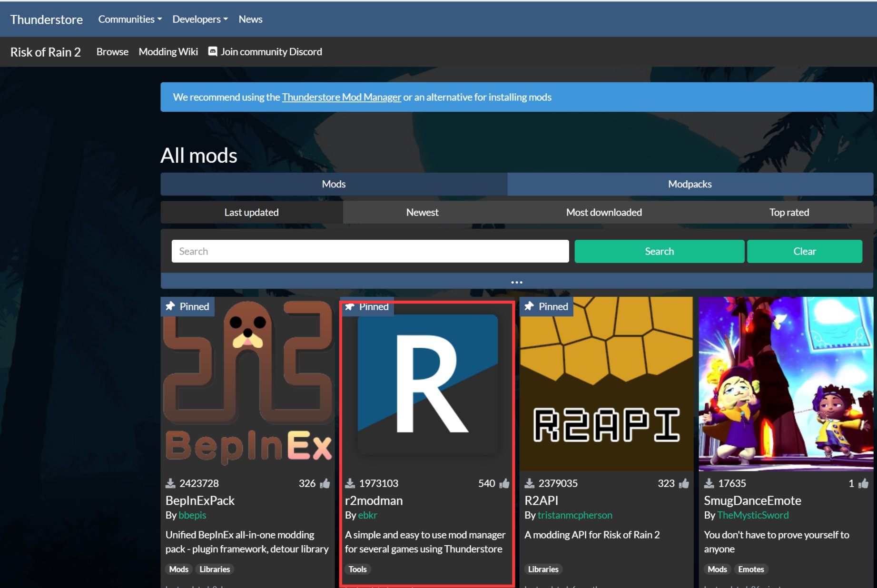Viewport: 877px width, 588px height.
Task: Open the News page
Action: pos(250,20)
